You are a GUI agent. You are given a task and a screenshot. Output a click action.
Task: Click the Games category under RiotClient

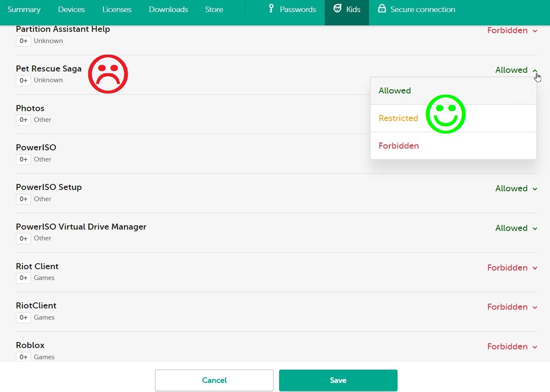point(44,317)
